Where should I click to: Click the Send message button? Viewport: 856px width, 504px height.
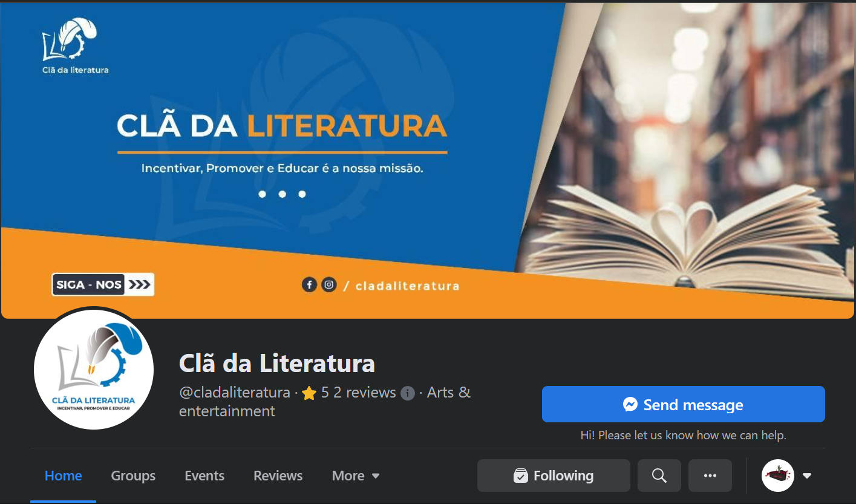683,404
